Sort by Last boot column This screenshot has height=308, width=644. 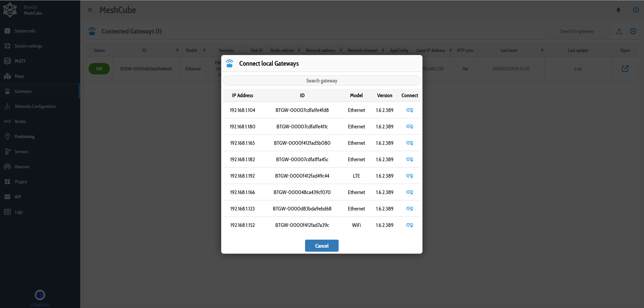click(x=542, y=50)
